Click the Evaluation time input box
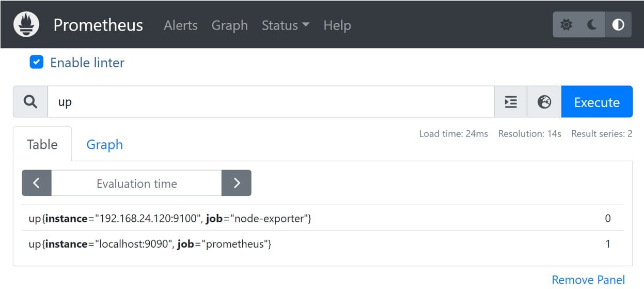 pyautogui.click(x=136, y=183)
